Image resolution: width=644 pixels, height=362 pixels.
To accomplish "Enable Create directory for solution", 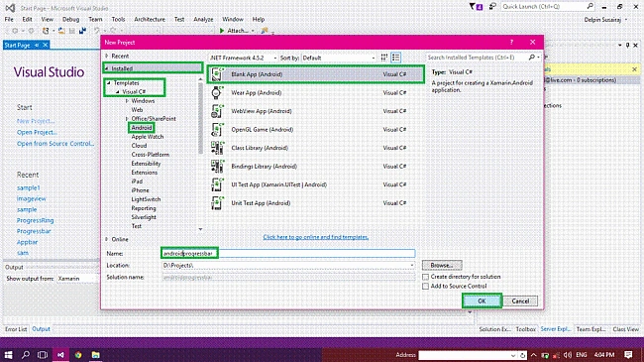I will 425,277.
